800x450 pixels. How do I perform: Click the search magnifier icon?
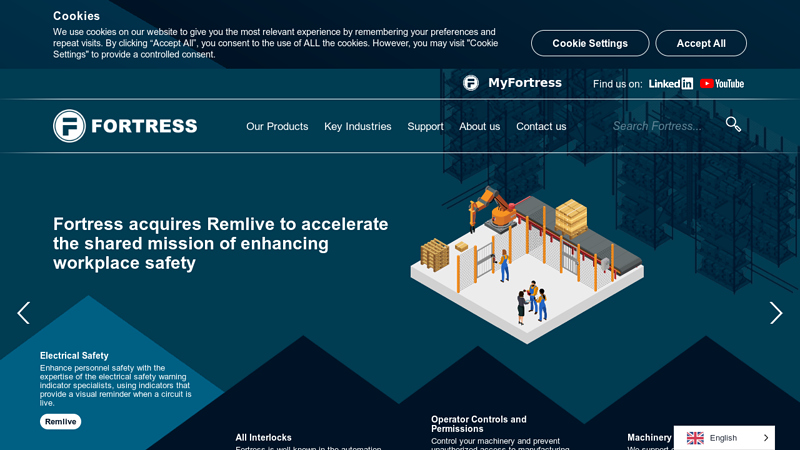[733, 124]
